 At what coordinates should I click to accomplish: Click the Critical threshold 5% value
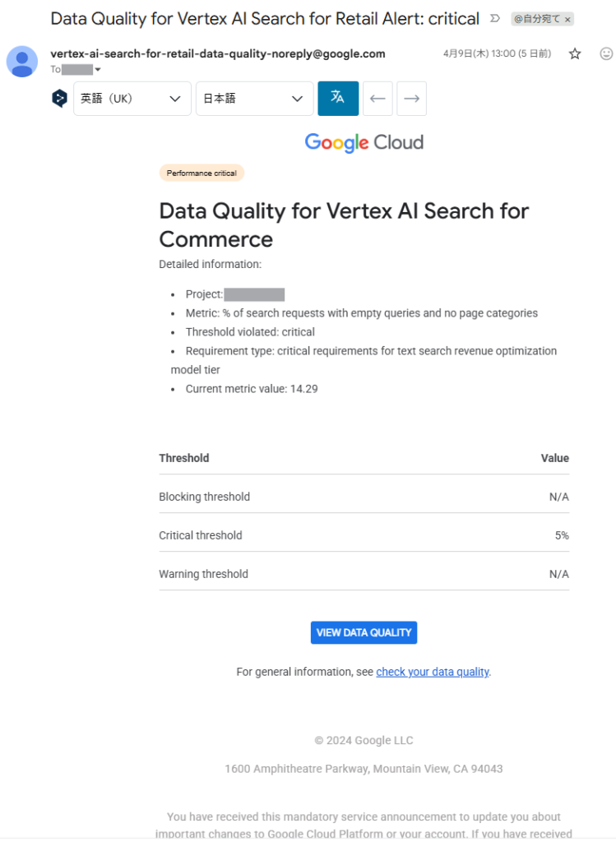[x=562, y=535]
